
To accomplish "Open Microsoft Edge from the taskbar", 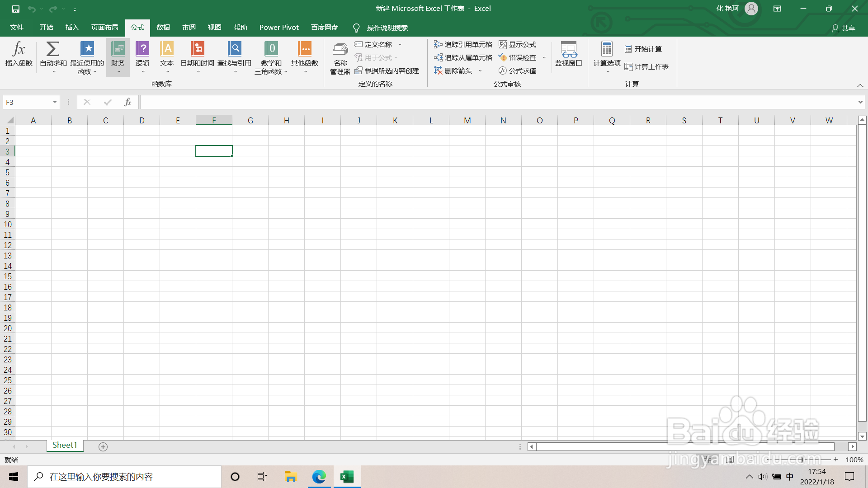I will pyautogui.click(x=319, y=477).
